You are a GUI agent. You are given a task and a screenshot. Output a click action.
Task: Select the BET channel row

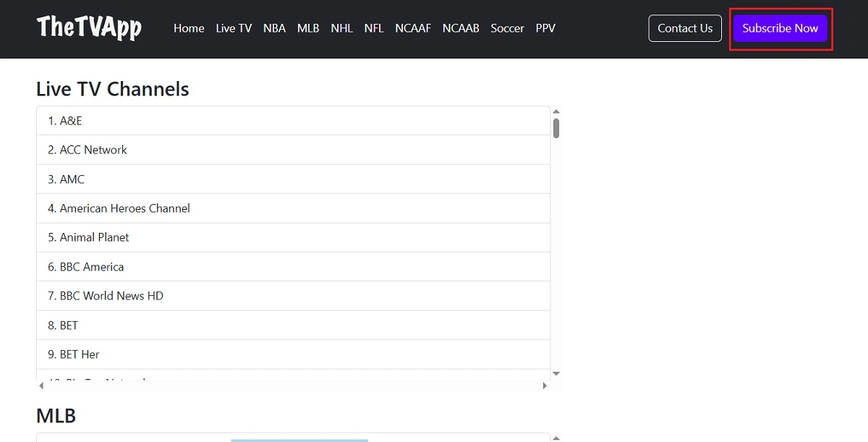point(293,326)
